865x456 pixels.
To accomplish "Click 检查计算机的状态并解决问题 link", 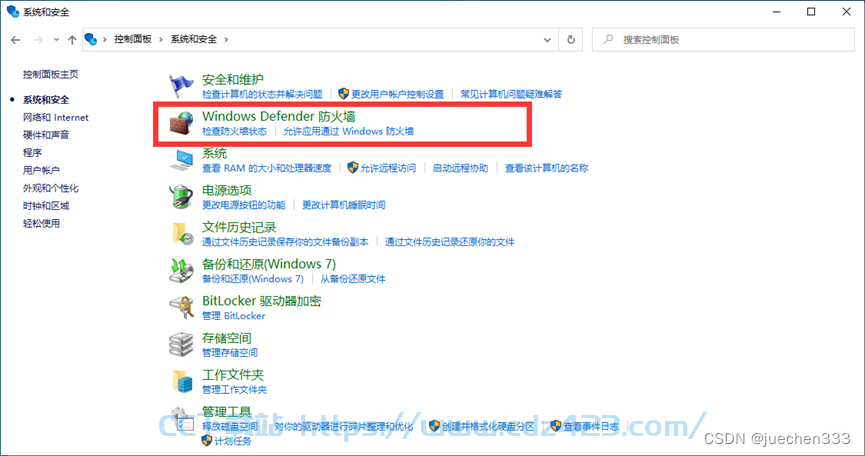I will click(x=262, y=94).
